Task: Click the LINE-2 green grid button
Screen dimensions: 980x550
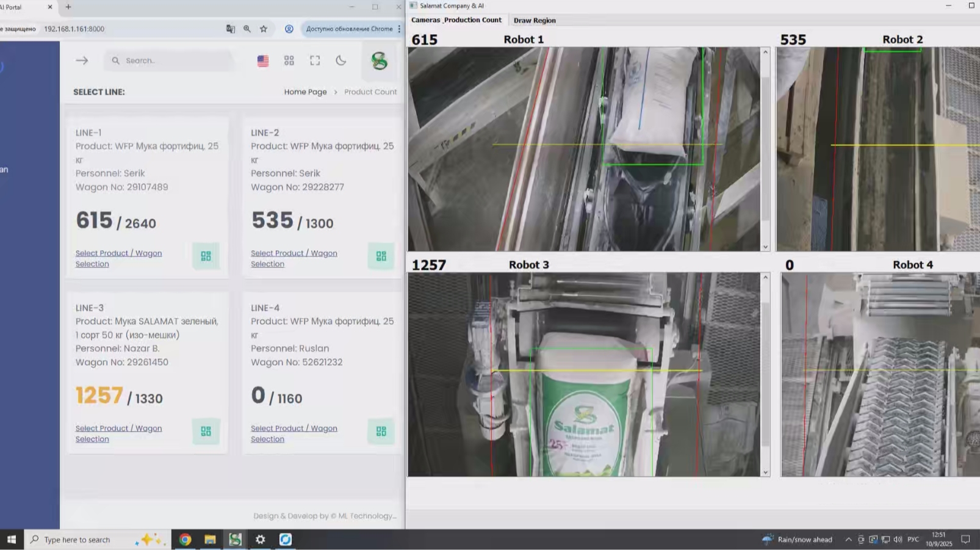Action: point(381,256)
